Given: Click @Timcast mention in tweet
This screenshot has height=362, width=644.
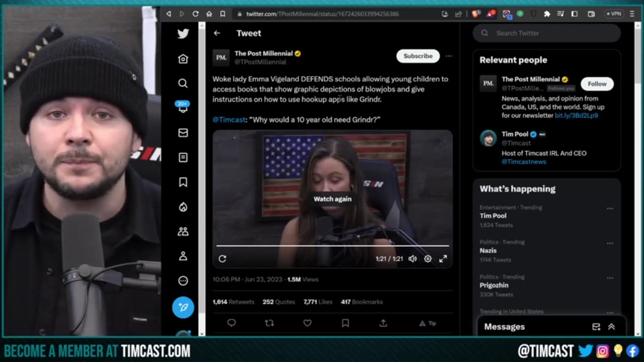Looking at the screenshot, I should coord(229,120).
